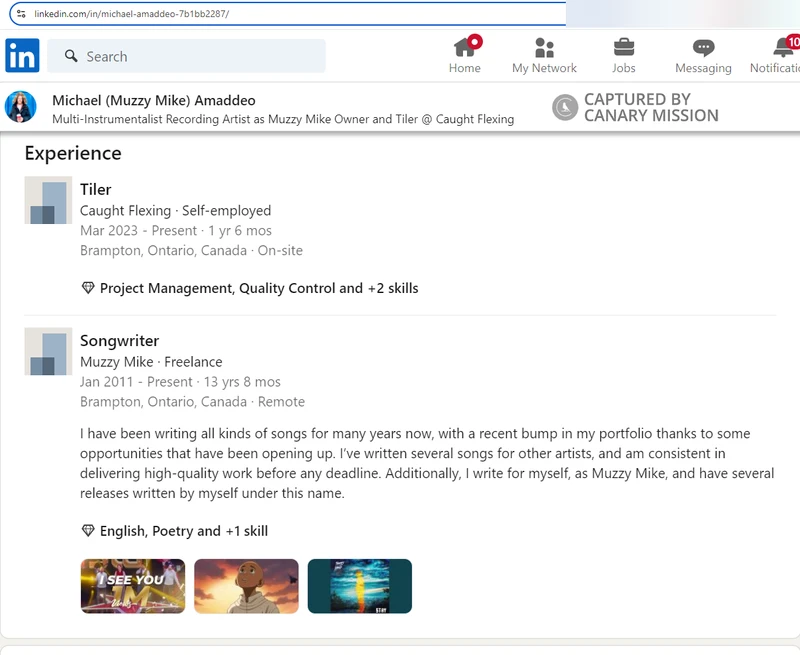Click Michael (Muzzy Mike) Amaddeo name
Viewport: 800px width, 655px height.
[153, 100]
